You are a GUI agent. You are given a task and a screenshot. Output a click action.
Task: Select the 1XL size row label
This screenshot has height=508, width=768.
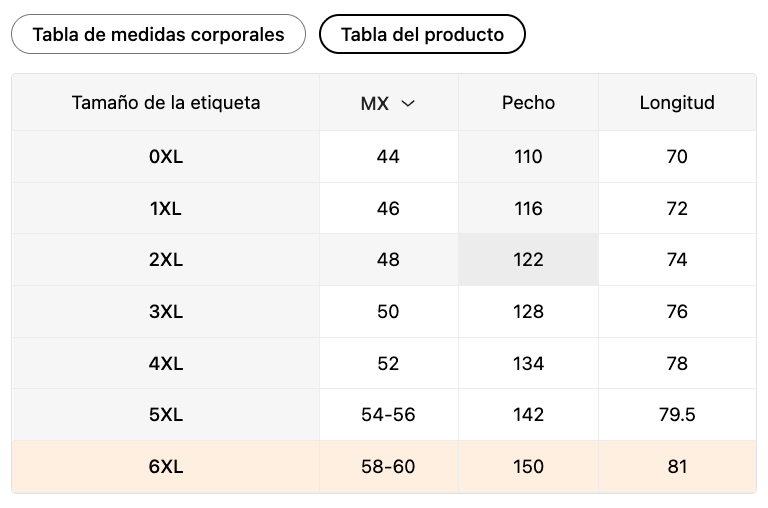pos(166,209)
